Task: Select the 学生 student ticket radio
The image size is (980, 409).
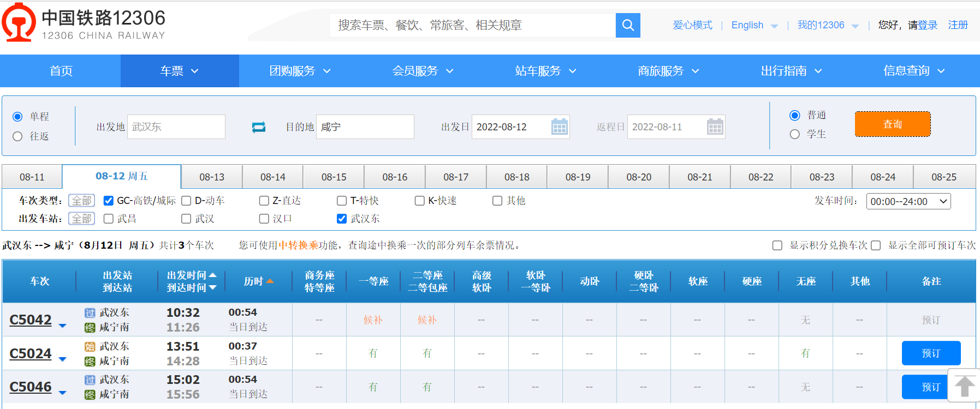Action: coord(795,134)
